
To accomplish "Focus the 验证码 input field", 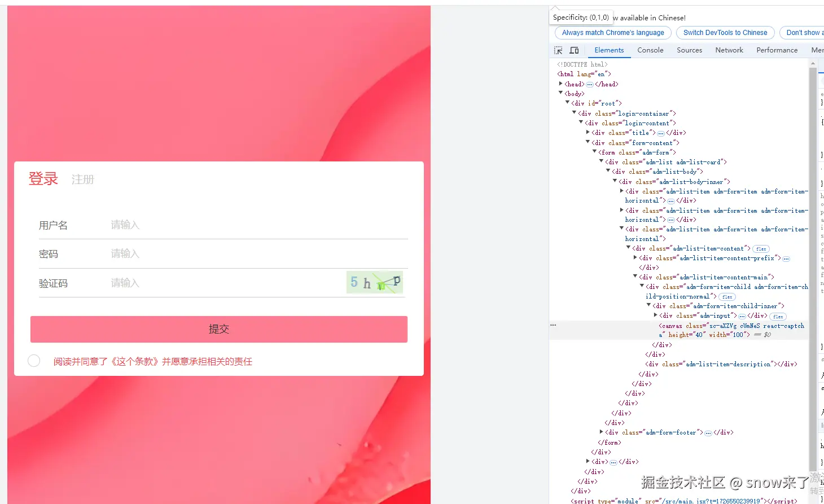I will coord(227,283).
